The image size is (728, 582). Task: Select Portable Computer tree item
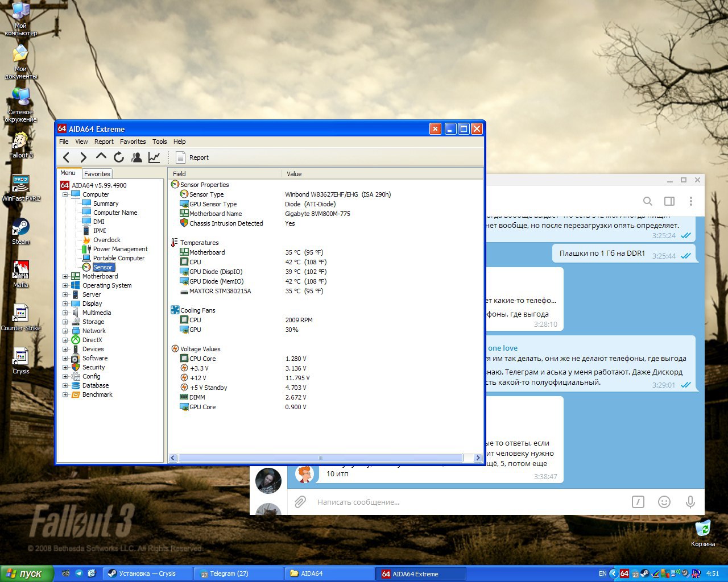pos(119,258)
